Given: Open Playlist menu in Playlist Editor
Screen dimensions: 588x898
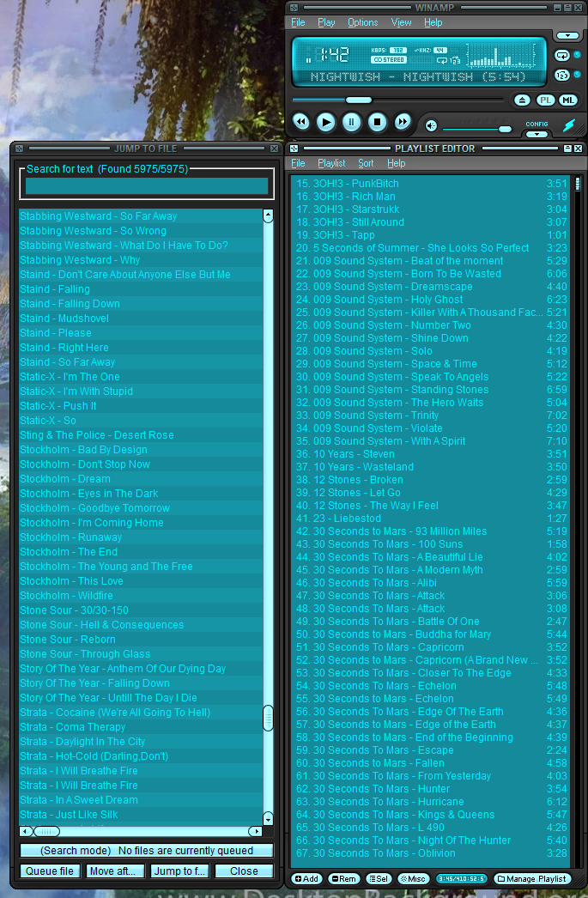Looking at the screenshot, I should pyautogui.click(x=331, y=163).
